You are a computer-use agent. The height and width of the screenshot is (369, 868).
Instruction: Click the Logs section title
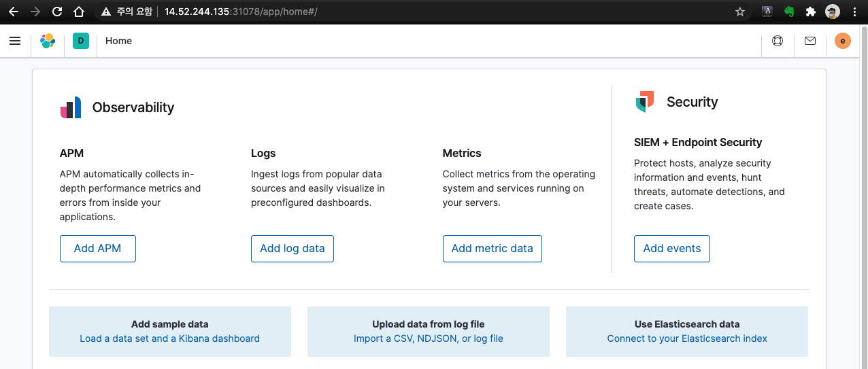pyautogui.click(x=263, y=154)
